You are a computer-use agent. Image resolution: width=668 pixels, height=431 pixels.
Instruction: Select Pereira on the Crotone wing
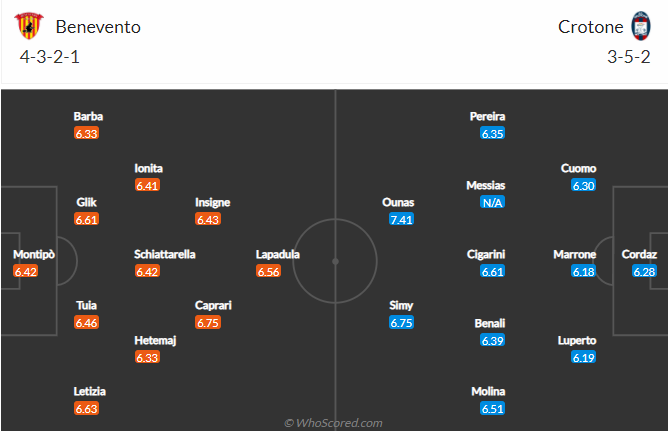(x=488, y=116)
